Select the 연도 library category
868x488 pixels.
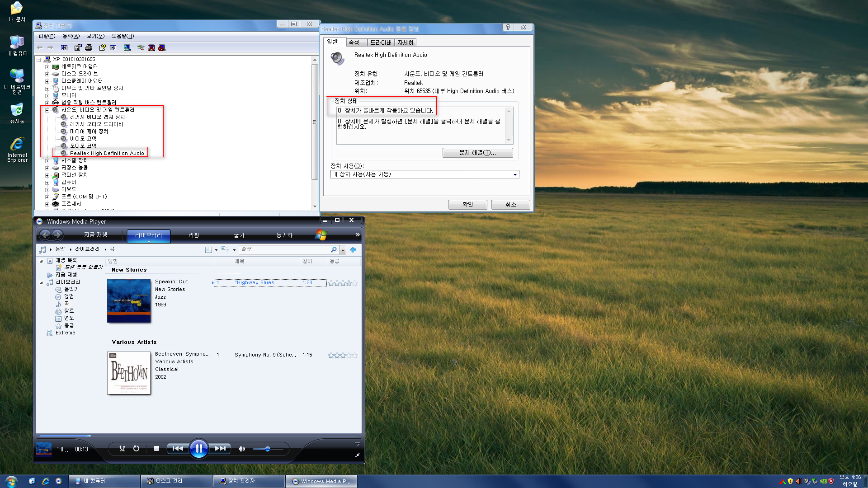tap(69, 318)
